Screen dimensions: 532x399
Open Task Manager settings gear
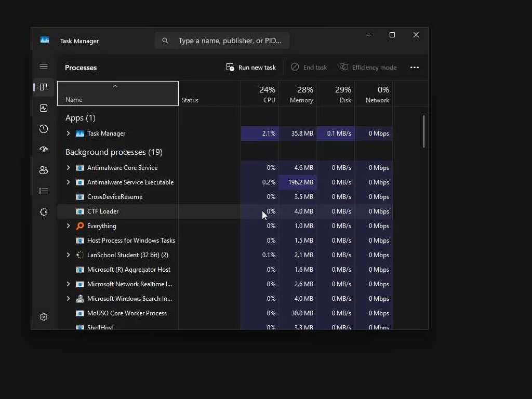click(x=44, y=317)
